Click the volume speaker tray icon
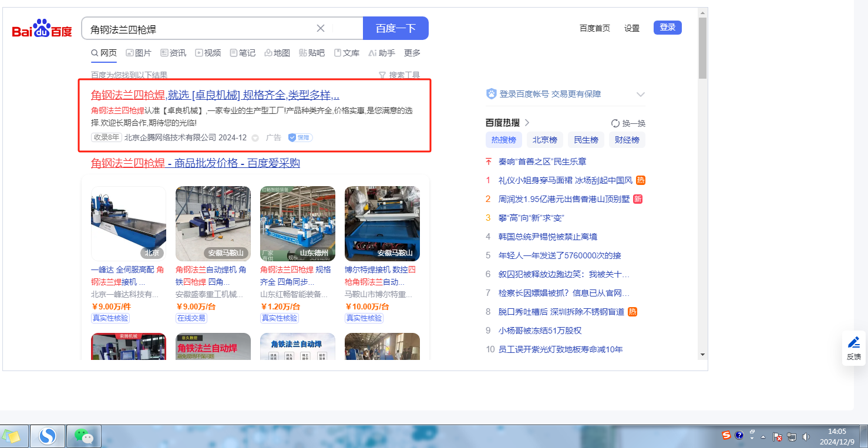Image resolution: width=868 pixels, height=448 pixels. [806, 437]
